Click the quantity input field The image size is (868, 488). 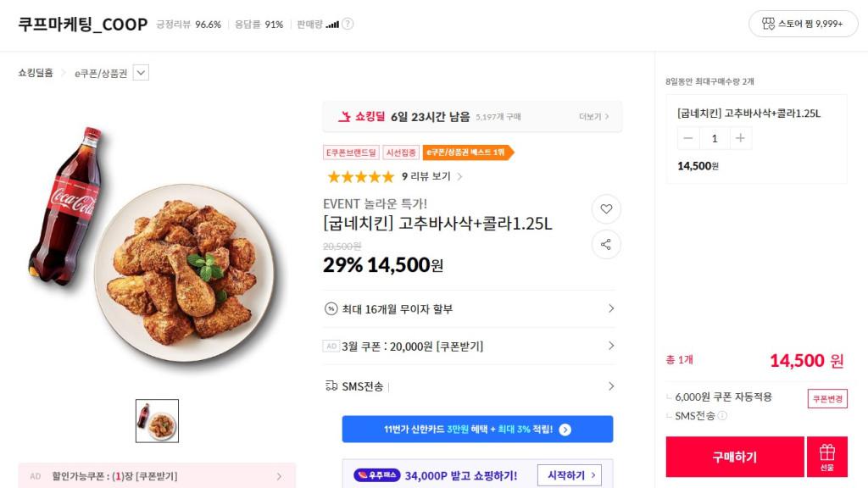point(715,138)
